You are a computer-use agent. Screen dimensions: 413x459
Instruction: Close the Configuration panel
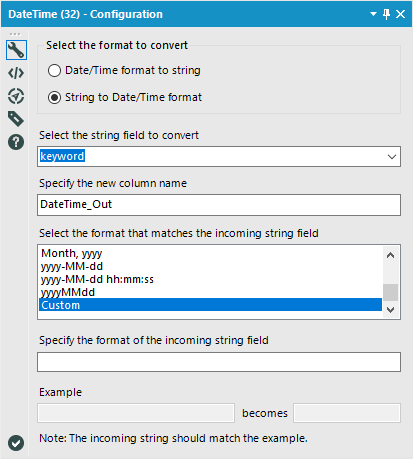[x=400, y=14]
